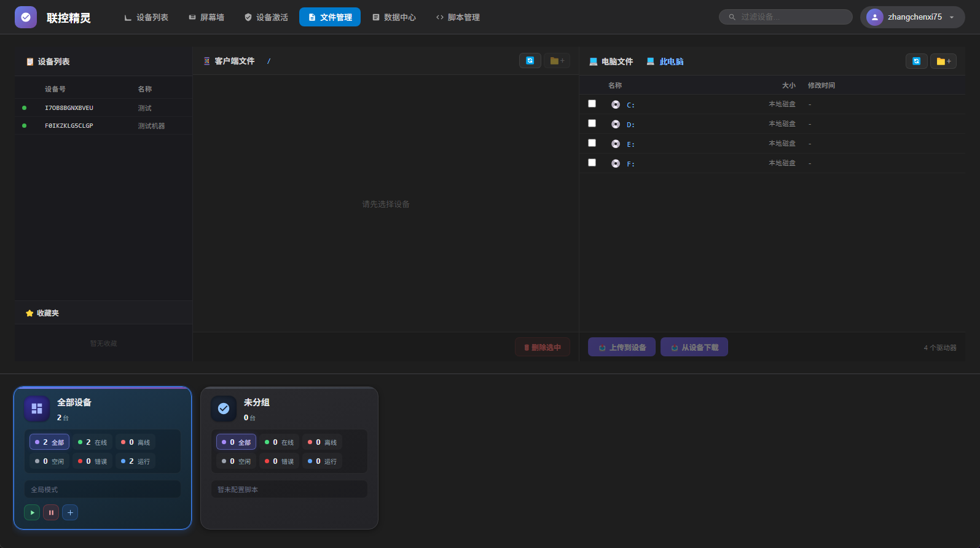Check the F: drive checkbox

click(x=592, y=163)
